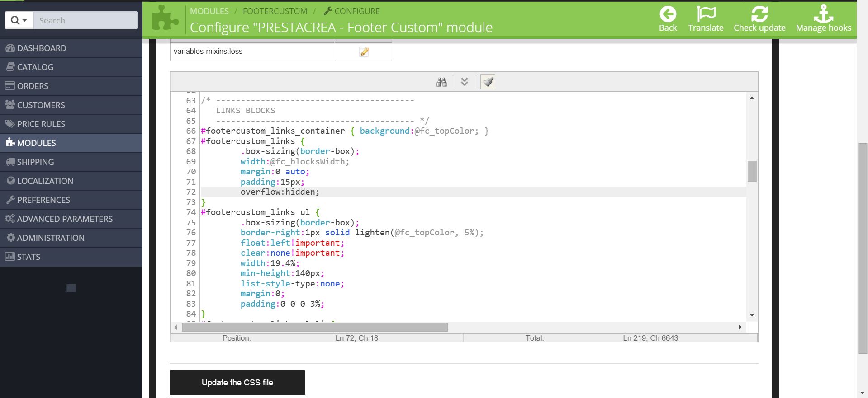Screen dimensions: 868x398
Task: Click the editor scroll up arrow
Action: pyautogui.click(x=752, y=98)
